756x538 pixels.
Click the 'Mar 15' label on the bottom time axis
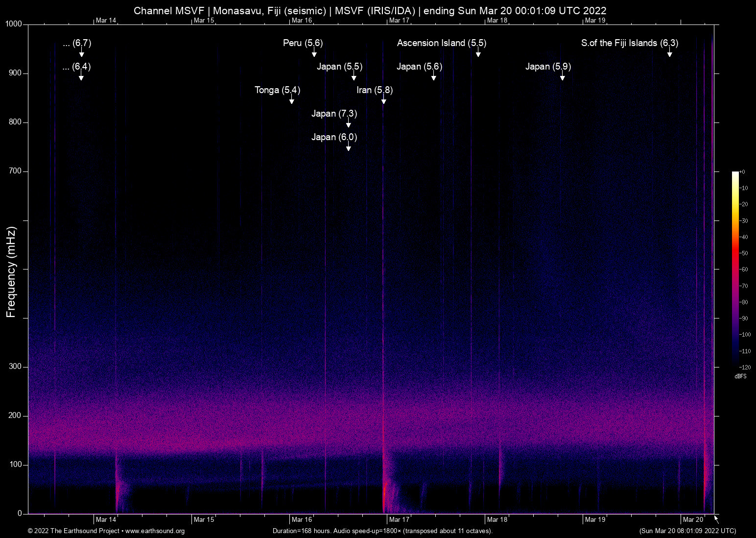pyautogui.click(x=204, y=520)
